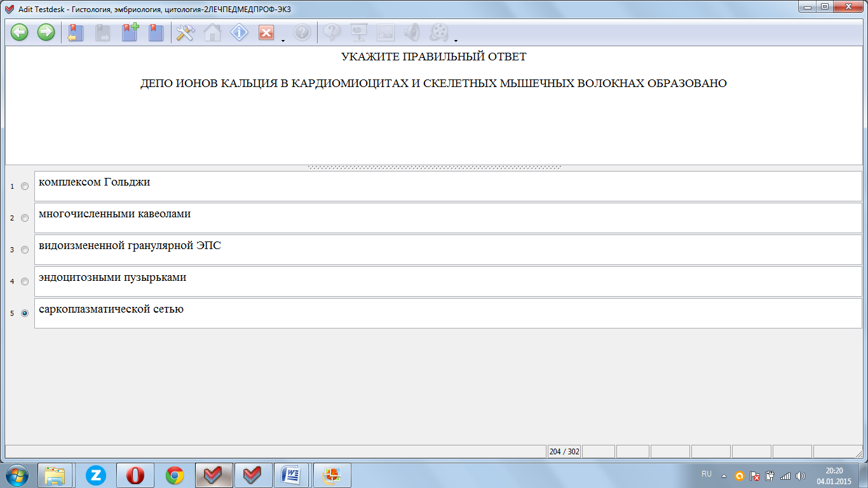This screenshot has height=488, width=868.
Task: Minimize the Adit Testdesk window
Action: (809, 7)
